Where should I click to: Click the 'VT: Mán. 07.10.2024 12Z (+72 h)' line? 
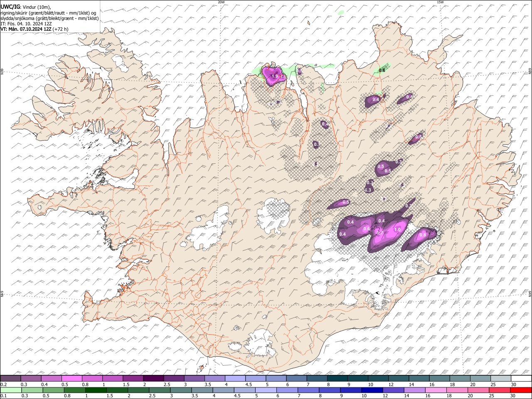click(x=34, y=29)
